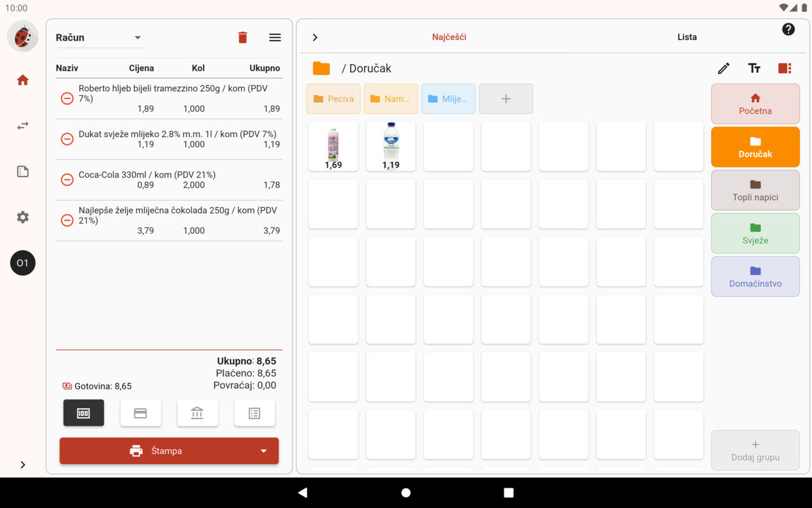
Task: Select bank transfer payment button
Action: tap(197, 413)
